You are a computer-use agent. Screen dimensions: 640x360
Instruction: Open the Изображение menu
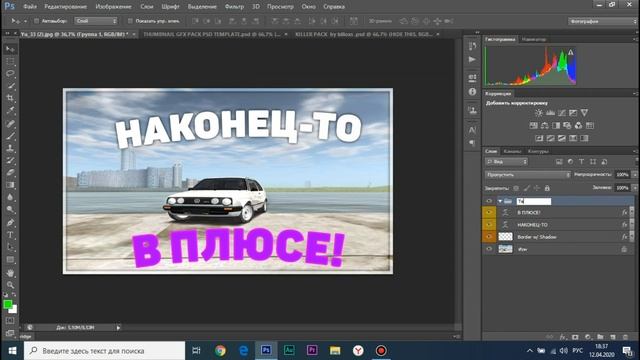pos(113,7)
